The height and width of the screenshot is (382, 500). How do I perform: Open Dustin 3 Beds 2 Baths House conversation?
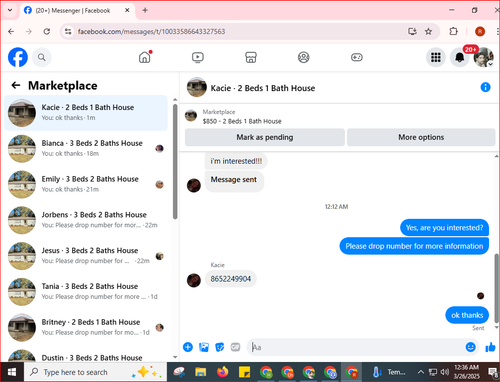click(86, 356)
